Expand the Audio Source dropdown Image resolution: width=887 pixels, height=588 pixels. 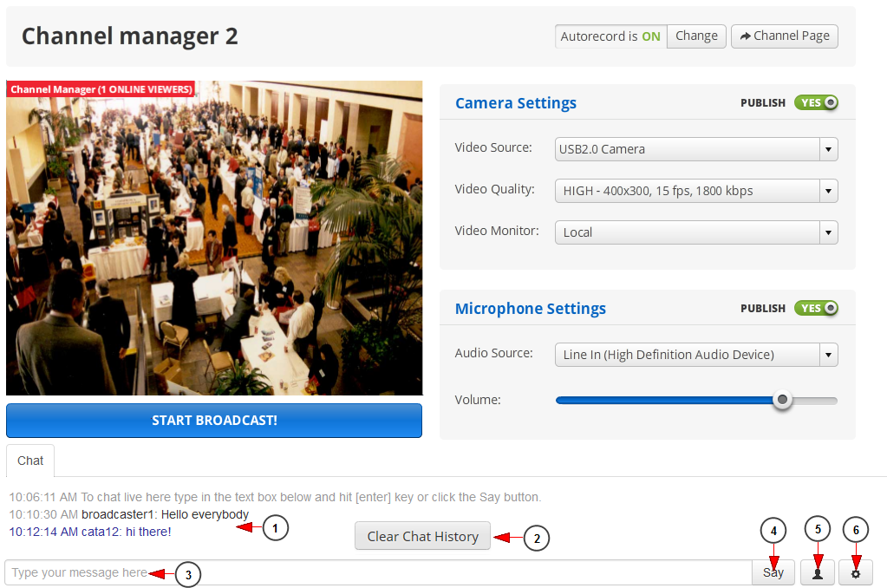tap(696, 355)
